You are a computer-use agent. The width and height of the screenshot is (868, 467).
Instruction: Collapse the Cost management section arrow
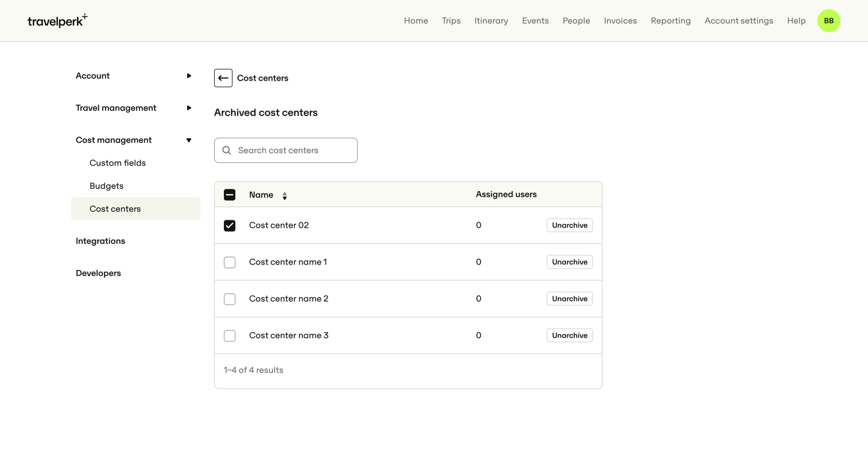pos(189,140)
